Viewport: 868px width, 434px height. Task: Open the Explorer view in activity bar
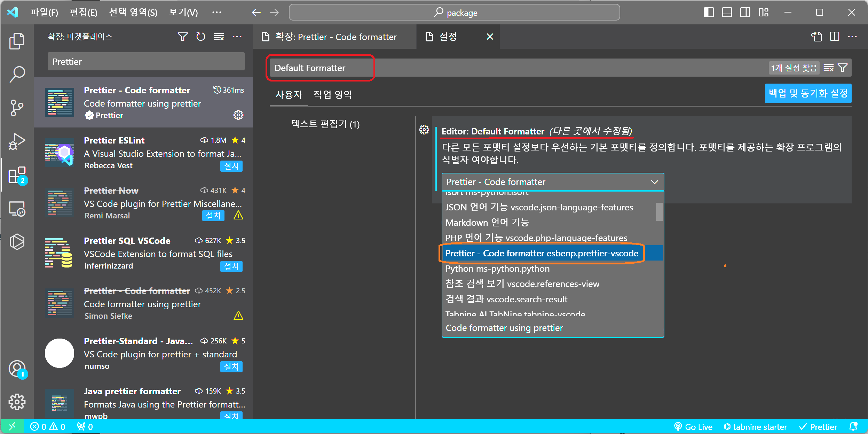tap(17, 41)
